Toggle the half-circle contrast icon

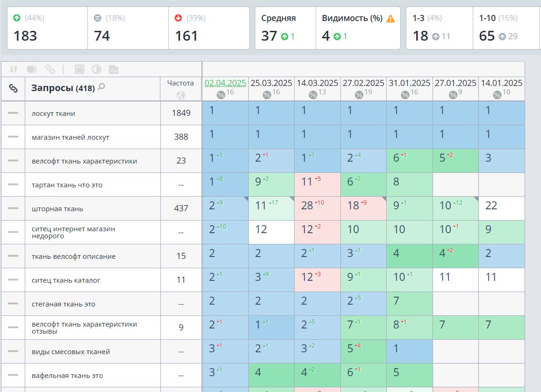(x=97, y=69)
